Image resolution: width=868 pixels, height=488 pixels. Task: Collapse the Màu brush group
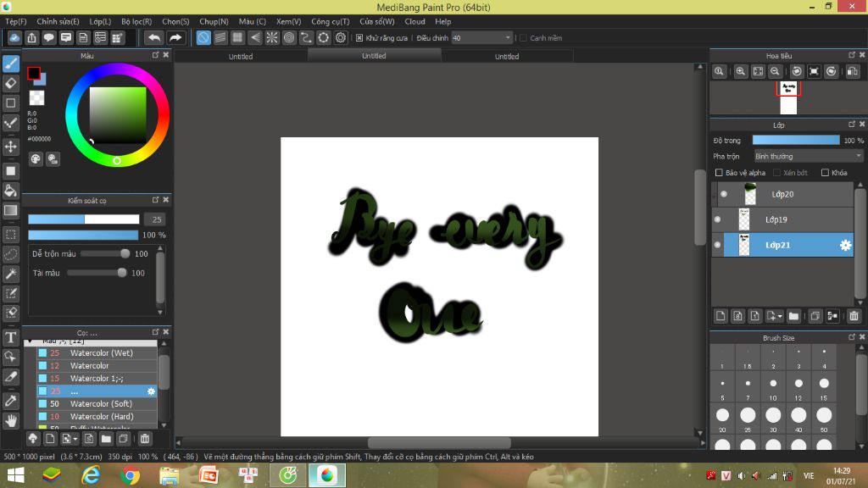(30, 341)
